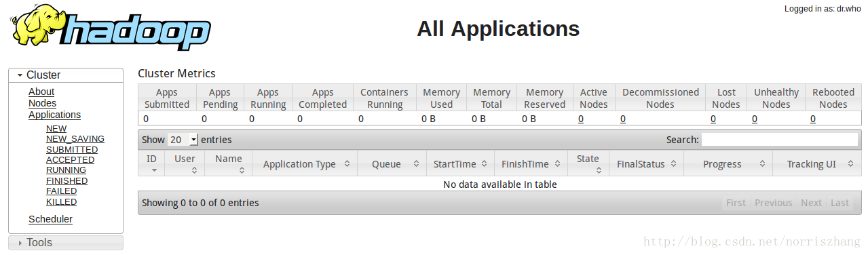The image size is (868, 255).
Task: Sort by FinishTime sort icon
Action: (557, 164)
